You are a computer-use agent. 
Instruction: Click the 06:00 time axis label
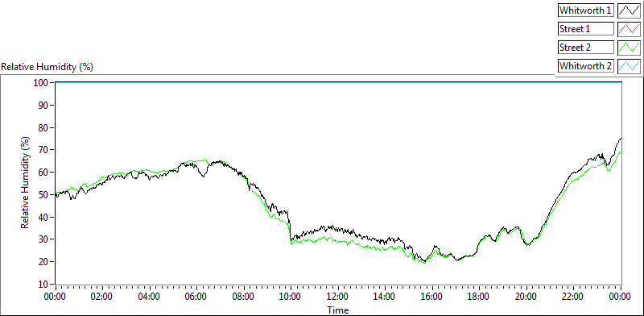pos(196,296)
